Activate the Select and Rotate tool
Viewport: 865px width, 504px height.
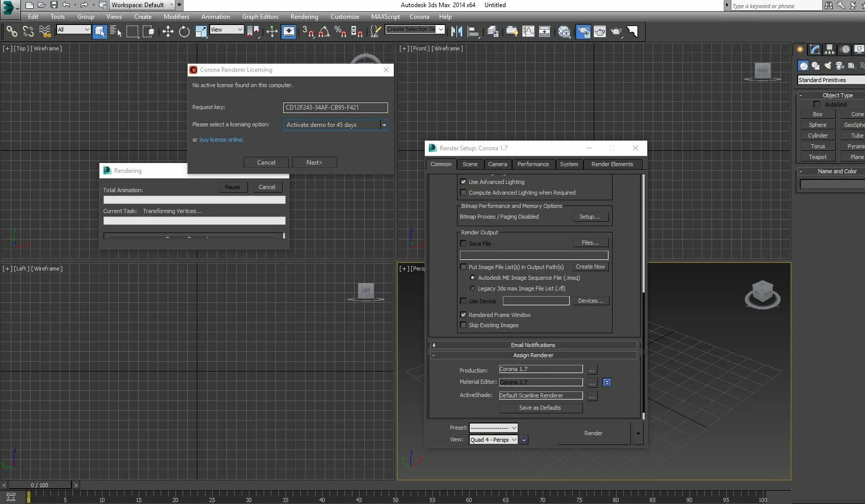tap(184, 32)
